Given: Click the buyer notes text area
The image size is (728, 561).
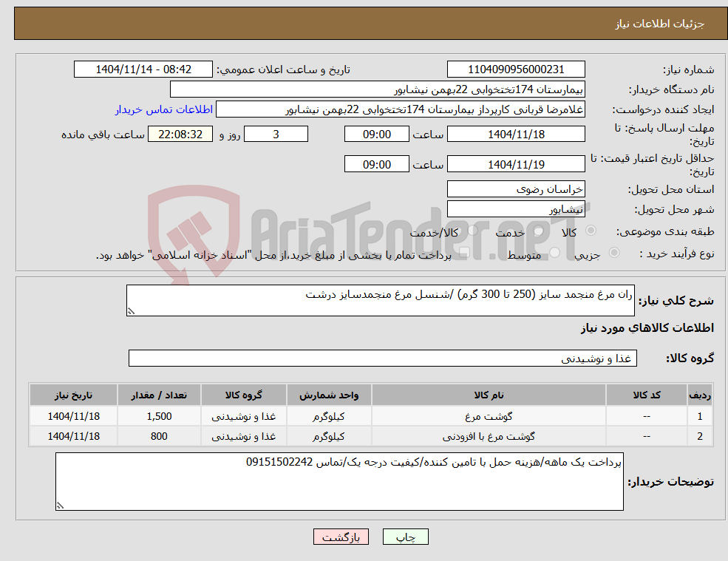Looking at the screenshot, I should [339, 482].
